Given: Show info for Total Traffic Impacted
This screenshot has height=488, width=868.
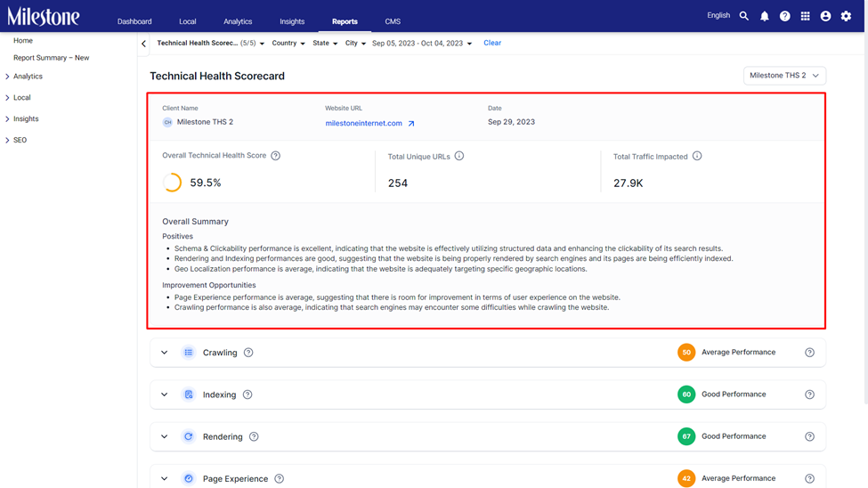Looking at the screenshot, I should point(697,156).
